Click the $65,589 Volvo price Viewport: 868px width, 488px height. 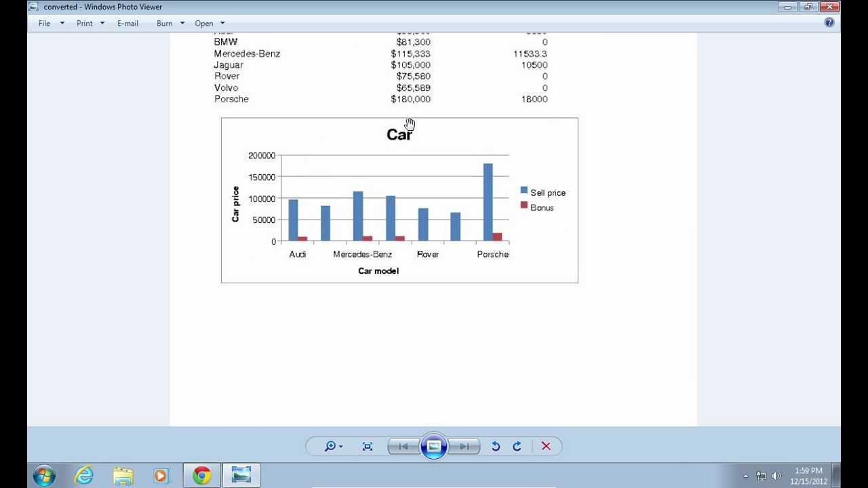coord(414,87)
